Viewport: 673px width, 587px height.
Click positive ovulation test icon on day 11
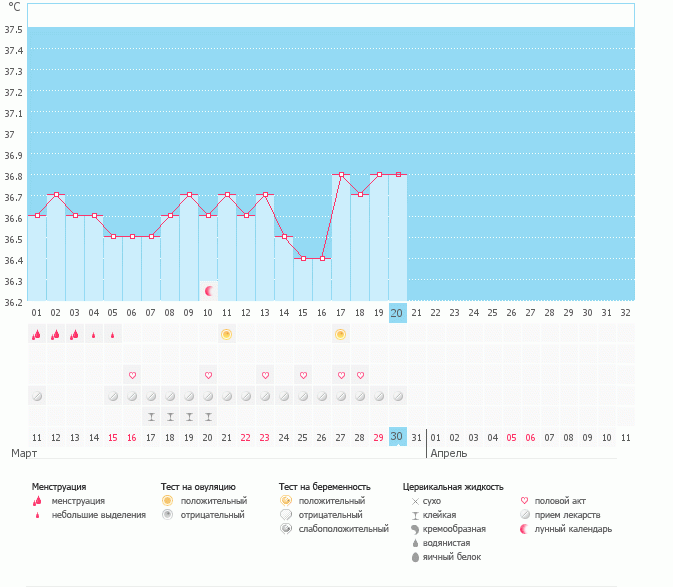pyautogui.click(x=227, y=334)
